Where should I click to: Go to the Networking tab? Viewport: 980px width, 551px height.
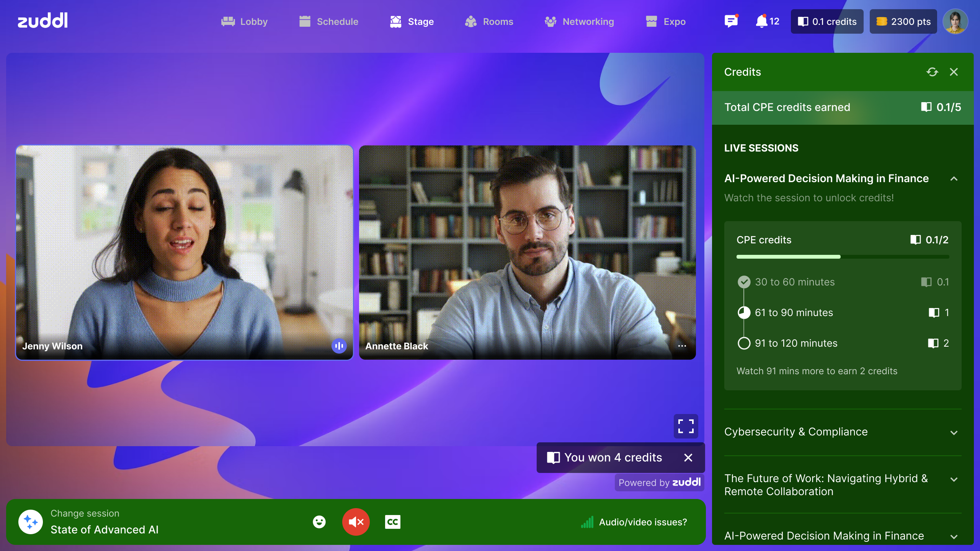click(579, 21)
